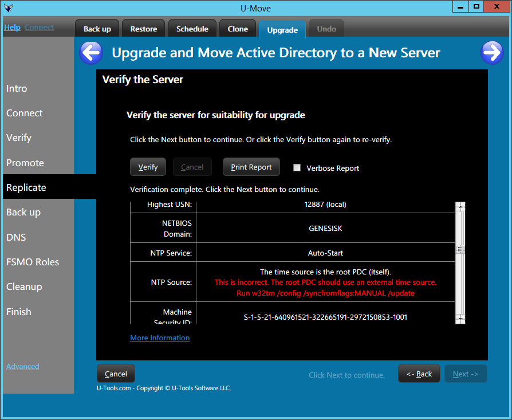The image size is (512, 420).
Task: Click the U-Move app icon in title bar
Action: coord(9,8)
